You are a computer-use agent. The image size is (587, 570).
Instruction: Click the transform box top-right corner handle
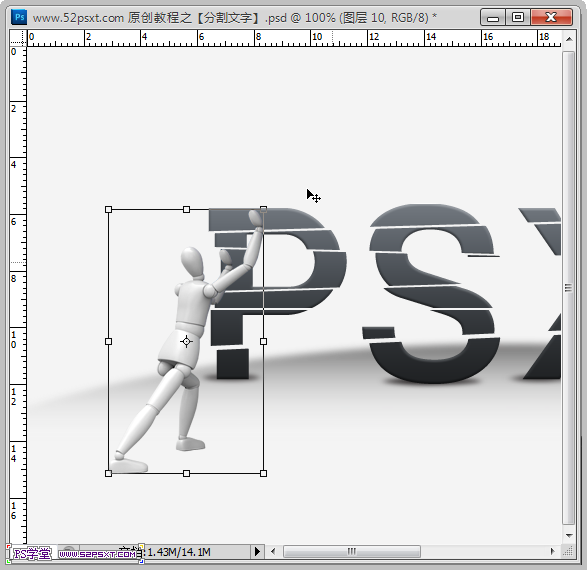[264, 210]
